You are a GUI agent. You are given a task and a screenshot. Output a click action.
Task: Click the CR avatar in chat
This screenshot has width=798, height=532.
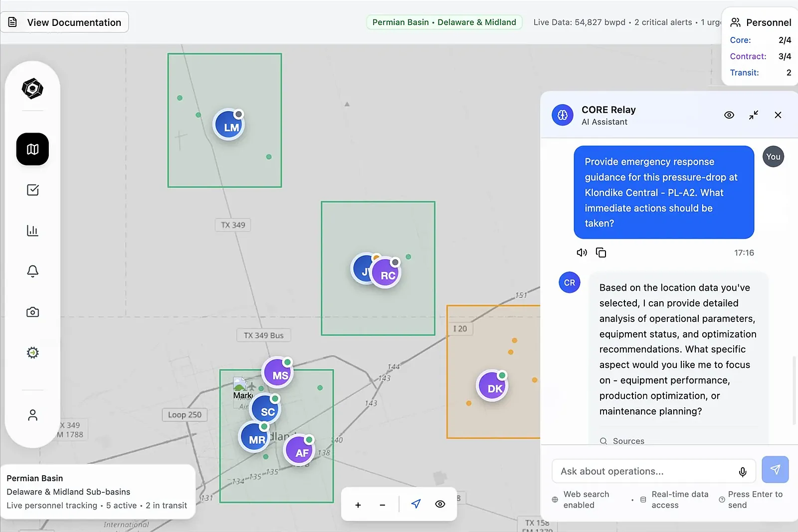(570, 282)
